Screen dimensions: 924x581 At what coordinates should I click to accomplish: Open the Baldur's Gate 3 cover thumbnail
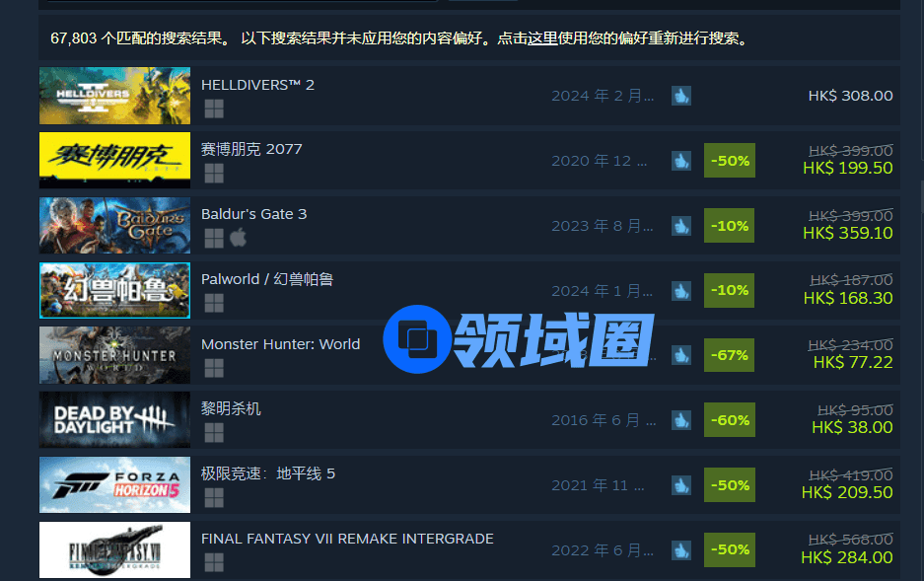115,226
